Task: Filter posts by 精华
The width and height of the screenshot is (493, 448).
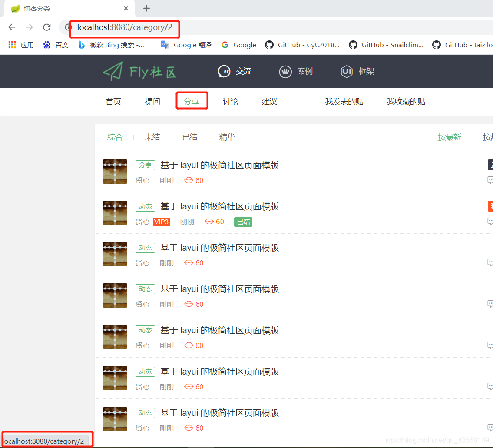Action: tap(227, 137)
